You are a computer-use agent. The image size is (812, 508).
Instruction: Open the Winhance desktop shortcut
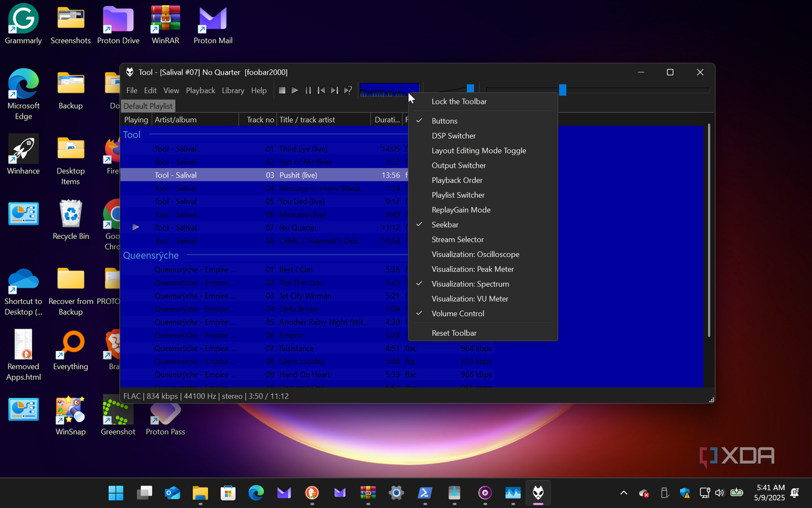click(x=23, y=155)
